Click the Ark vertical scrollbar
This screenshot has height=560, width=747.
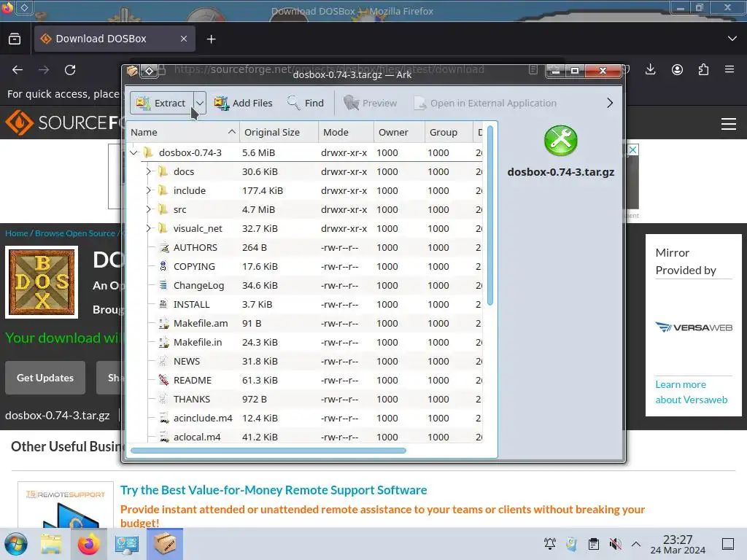(490, 215)
